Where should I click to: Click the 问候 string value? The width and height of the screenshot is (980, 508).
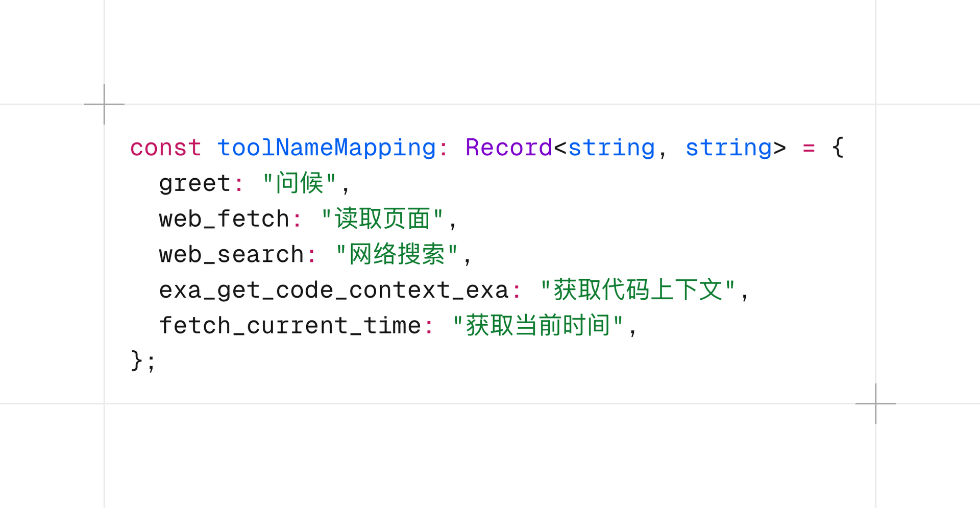click(299, 184)
